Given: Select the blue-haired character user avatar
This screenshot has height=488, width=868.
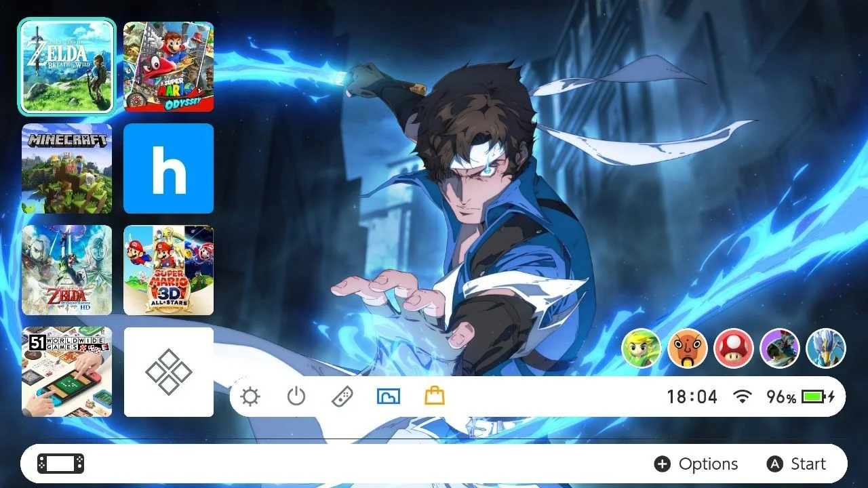Looking at the screenshot, I should [826, 348].
